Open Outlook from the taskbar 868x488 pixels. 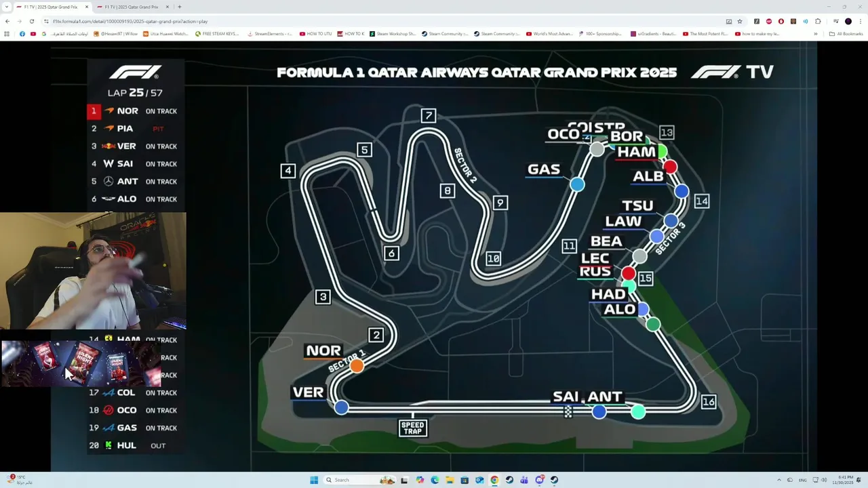479,480
